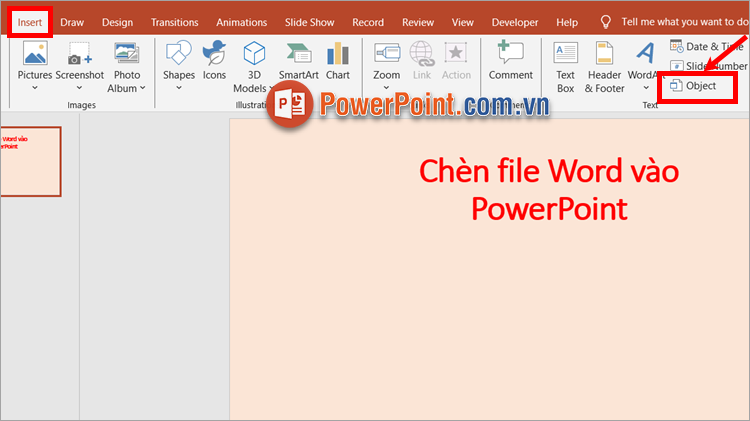Viewport: 750px width, 421px height.
Task: Open the View tab
Action: pos(463,22)
